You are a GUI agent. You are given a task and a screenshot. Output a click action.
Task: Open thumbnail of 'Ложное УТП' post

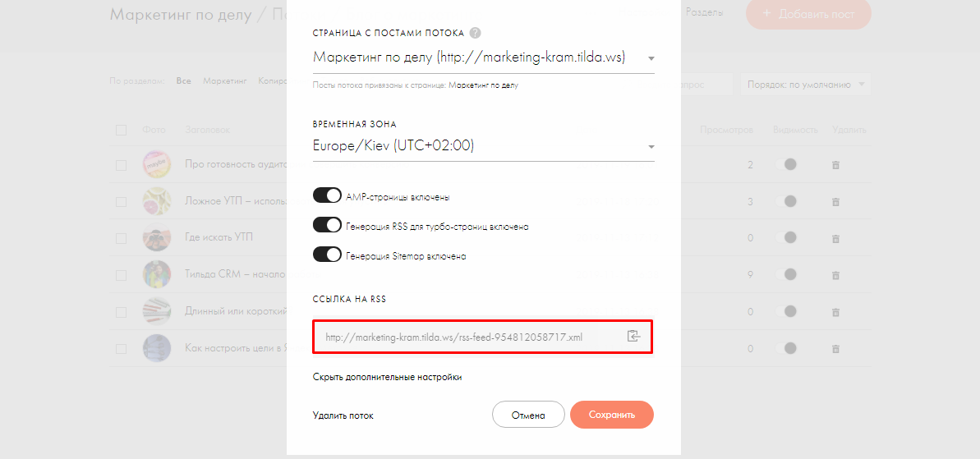pyautogui.click(x=156, y=202)
